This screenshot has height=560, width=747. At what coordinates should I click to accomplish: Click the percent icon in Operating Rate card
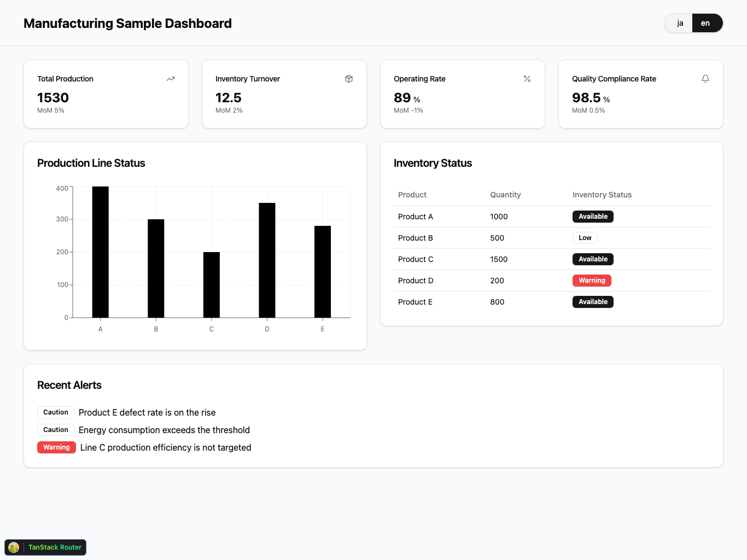pos(527,79)
